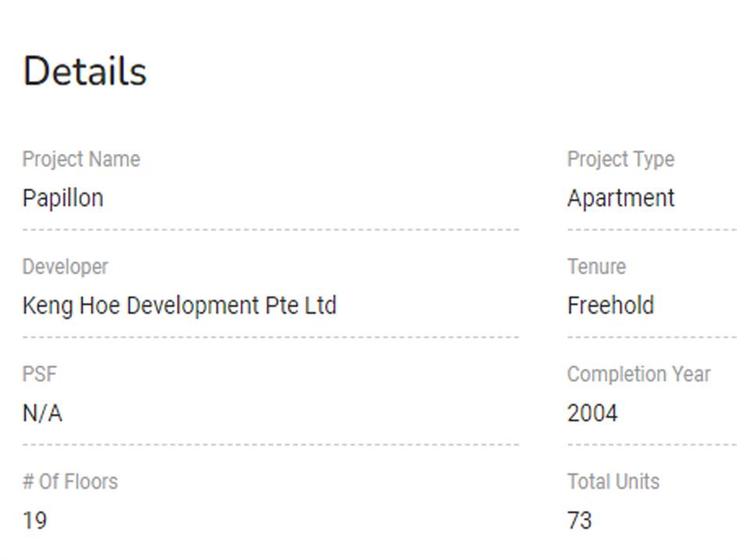
Task: Click the Total Units label
Action: (613, 481)
